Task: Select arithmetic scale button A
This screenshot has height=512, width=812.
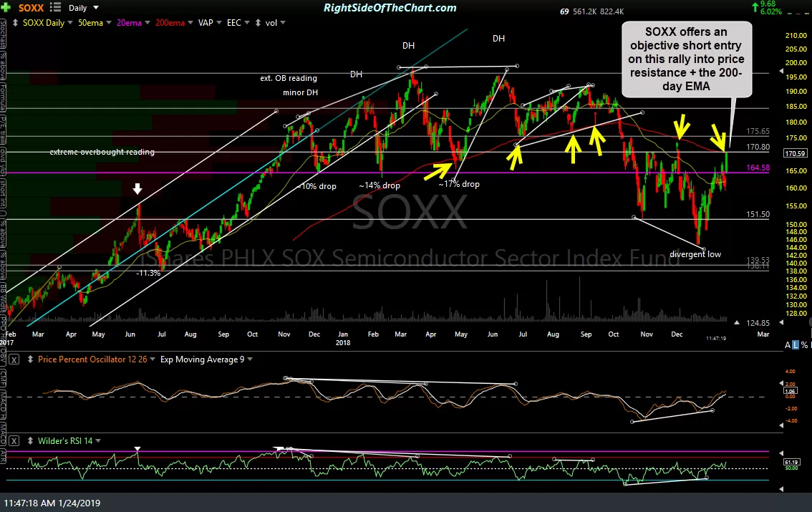Action: coord(788,344)
